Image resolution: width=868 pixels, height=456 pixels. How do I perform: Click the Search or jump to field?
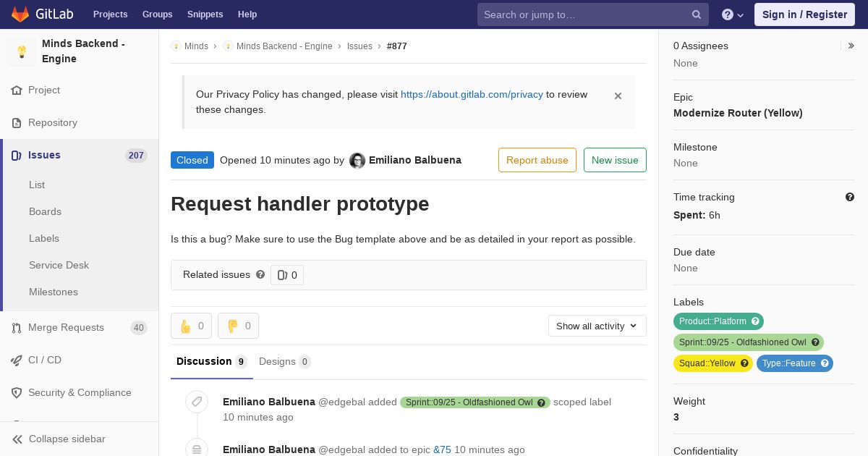click(x=593, y=14)
